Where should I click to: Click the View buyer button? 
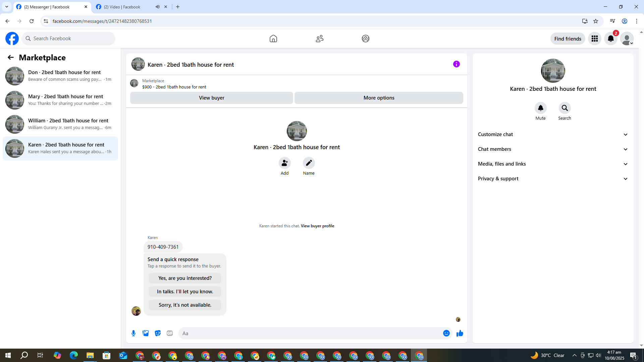212,98
